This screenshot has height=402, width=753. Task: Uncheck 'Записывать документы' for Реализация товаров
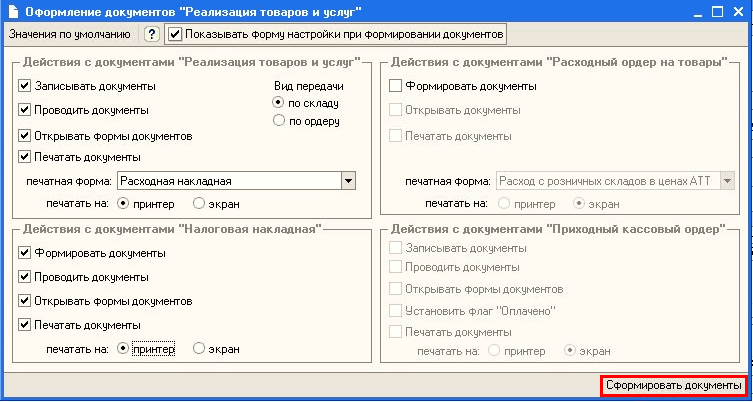(25, 87)
